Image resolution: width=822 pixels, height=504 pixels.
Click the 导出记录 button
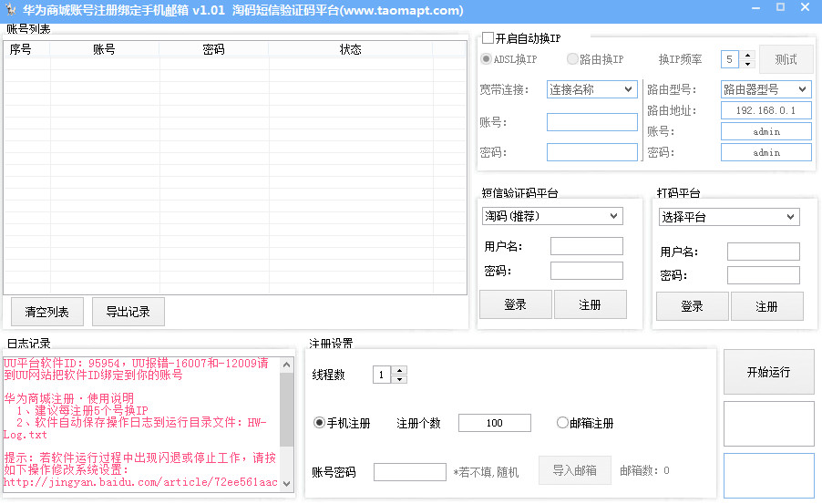click(128, 312)
